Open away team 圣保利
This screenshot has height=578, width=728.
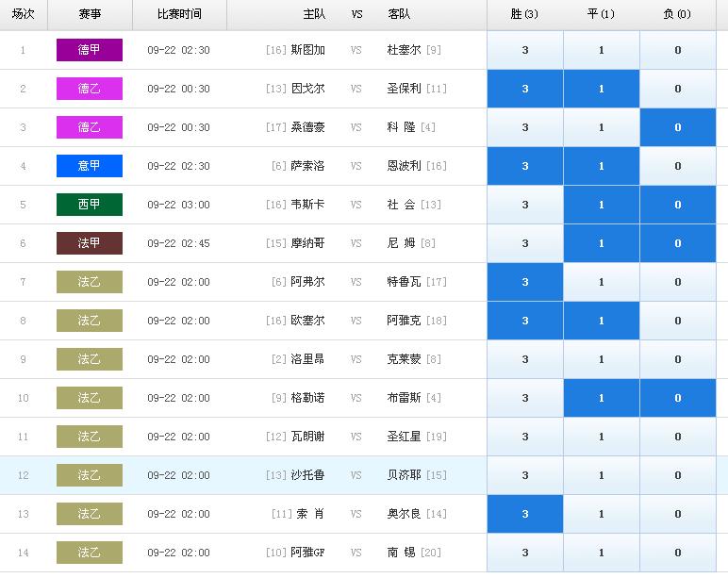pos(404,89)
